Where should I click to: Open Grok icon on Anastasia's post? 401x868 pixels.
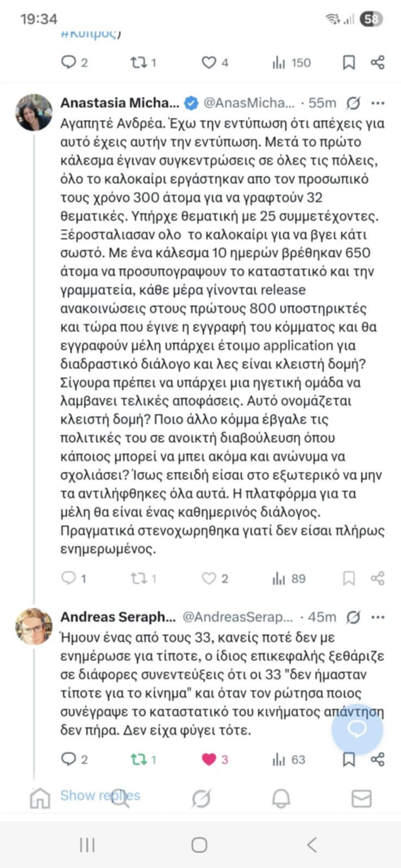point(353,103)
